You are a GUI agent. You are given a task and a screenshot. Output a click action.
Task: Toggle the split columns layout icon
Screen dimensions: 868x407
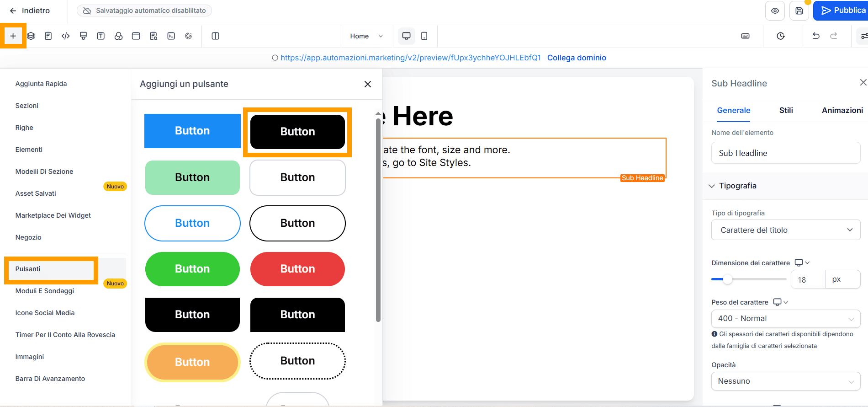tap(216, 36)
